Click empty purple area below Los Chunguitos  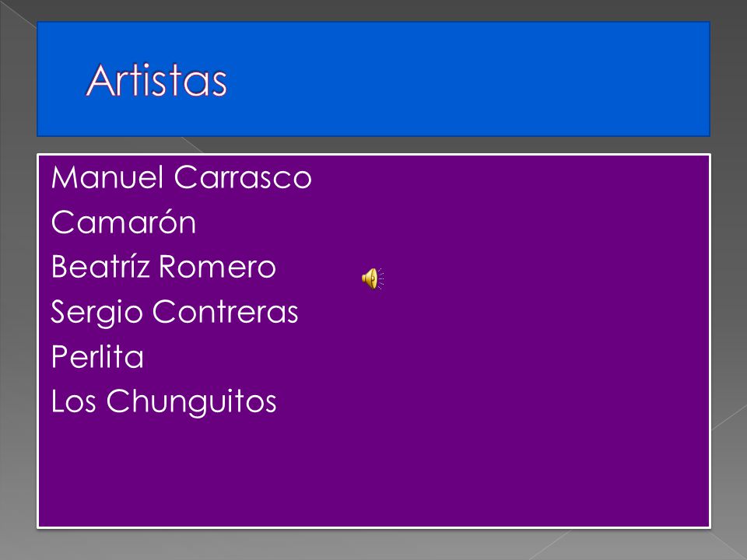(x=373, y=471)
